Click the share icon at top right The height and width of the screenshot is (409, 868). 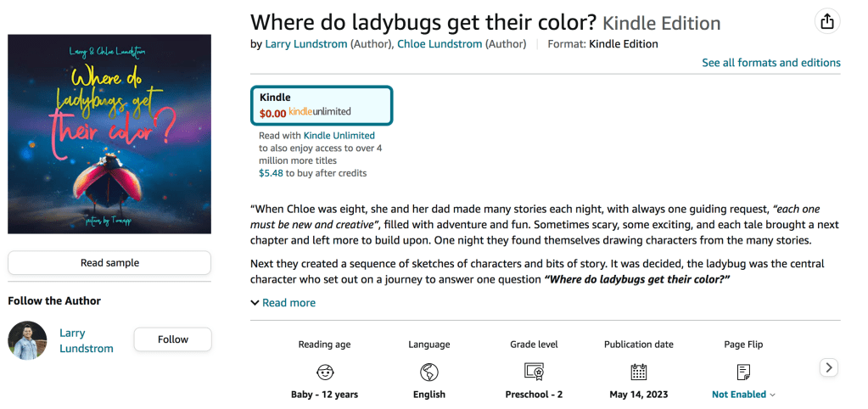[827, 22]
